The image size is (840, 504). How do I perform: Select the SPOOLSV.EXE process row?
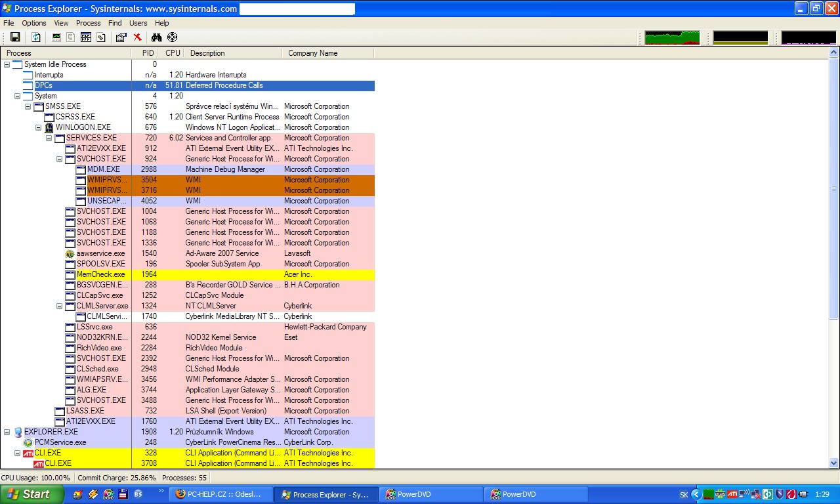[x=188, y=264]
